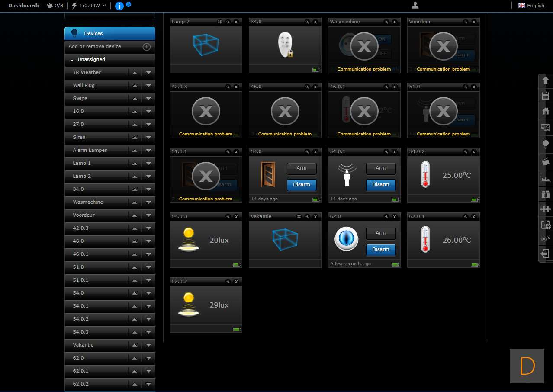Close the 54.0.3 widget
The image size is (553, 392).
tap(236, 216)
